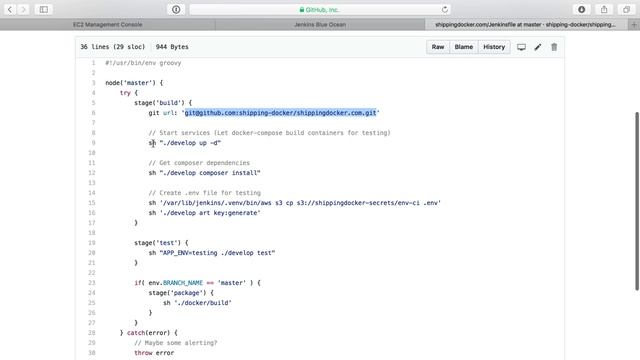
Task: Click BRANCH_NAME in the if statement
Action: pos(183,283)
